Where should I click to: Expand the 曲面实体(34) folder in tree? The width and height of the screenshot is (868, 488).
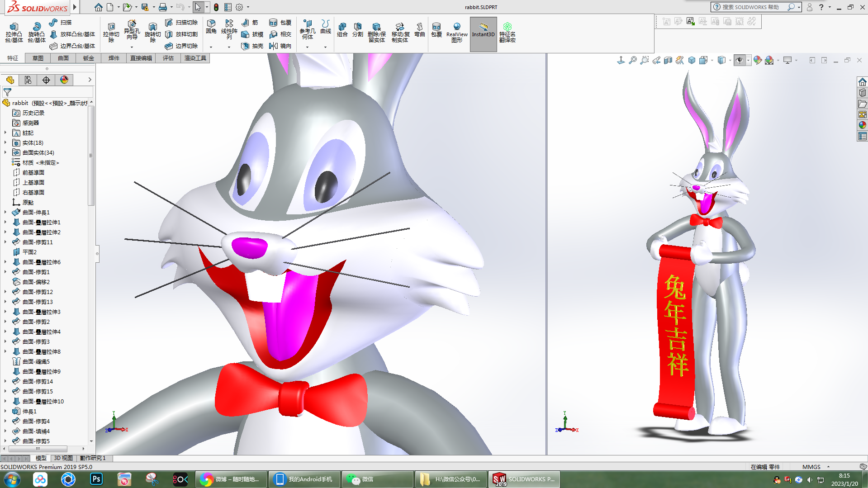tap(5, 152)
